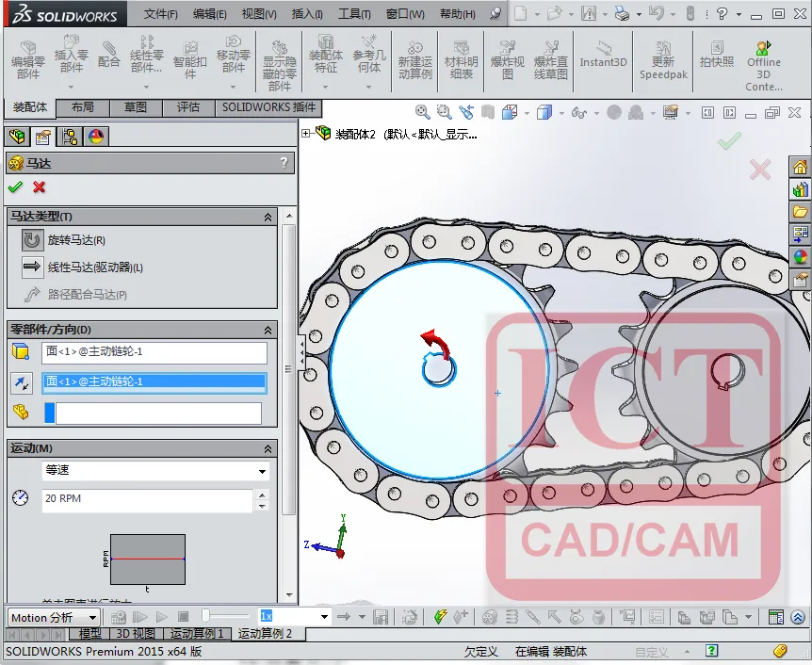Viewport: 812px width, 665px height.
Task: Select 旋转马达 (Rotary Motor) type
Action: [32, 240]
